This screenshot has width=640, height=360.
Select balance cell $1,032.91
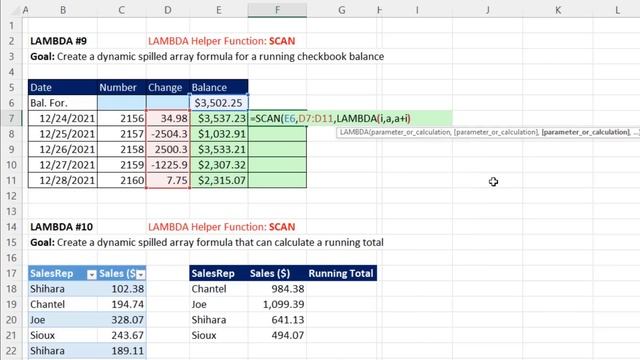tap(219, 134)
